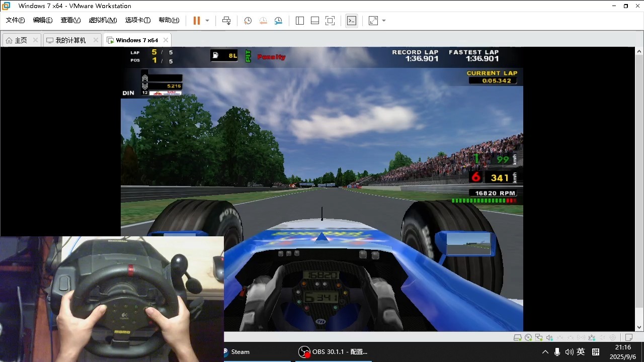644x362 pixels.
Task: Click the red Penalty text in the HUD
Action: click(x=271, y=57)
